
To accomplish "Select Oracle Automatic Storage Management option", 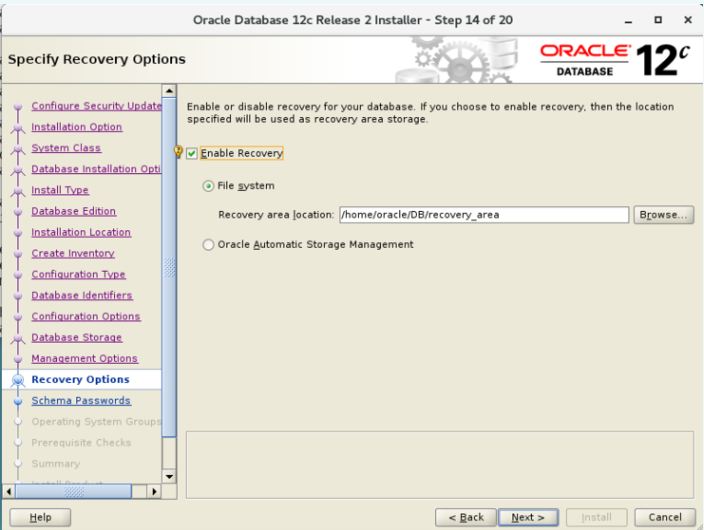I will pos(208,245).
